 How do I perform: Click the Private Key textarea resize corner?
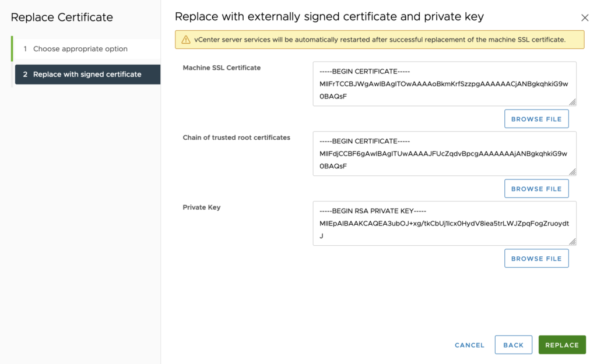tap(573, 242)
